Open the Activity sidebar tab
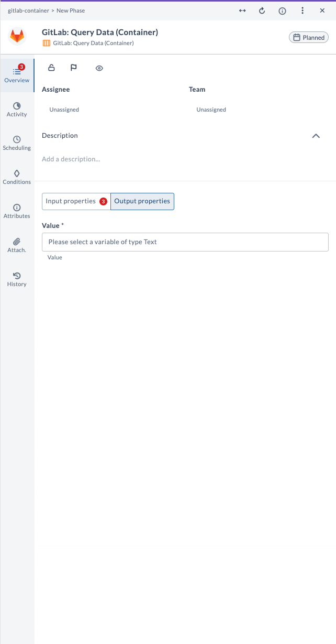Screen dimensions: 336x644 17,110
